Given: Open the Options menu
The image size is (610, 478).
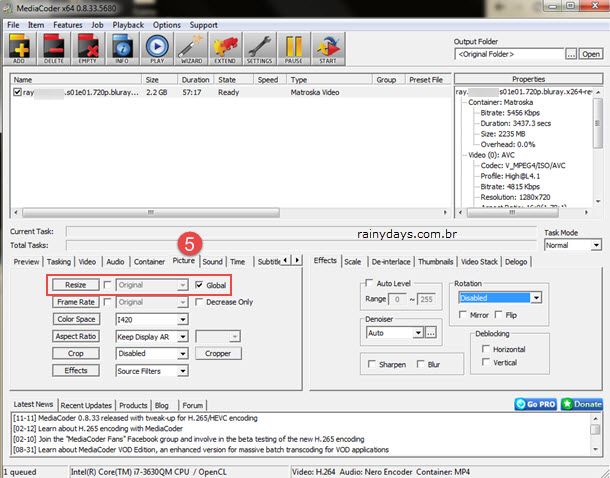Looking at the screenshot, I should [167, 25].
